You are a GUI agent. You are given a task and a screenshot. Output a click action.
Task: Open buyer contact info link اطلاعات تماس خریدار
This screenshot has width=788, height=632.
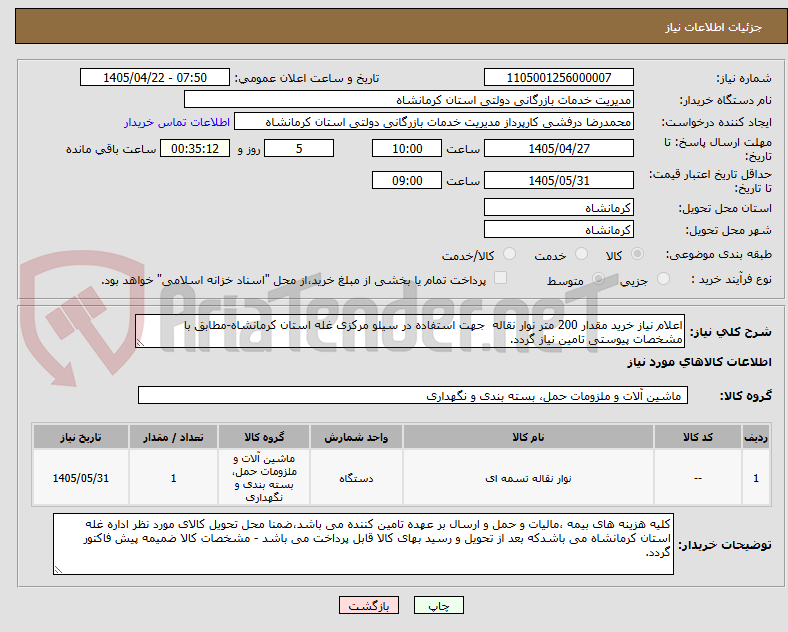pos(177,122)
